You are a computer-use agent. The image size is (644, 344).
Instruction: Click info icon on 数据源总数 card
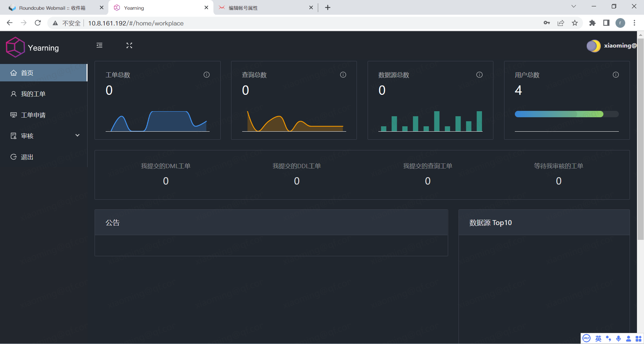coord(480,75)
